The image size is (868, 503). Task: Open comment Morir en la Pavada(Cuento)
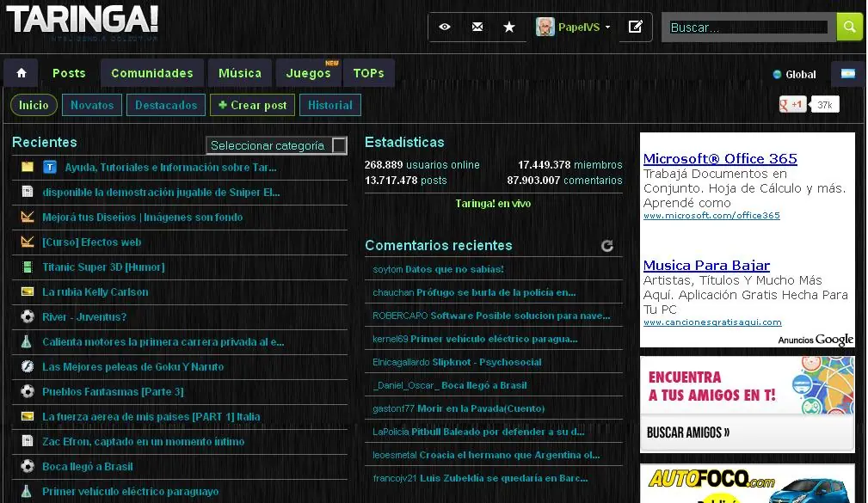point(481,408)
